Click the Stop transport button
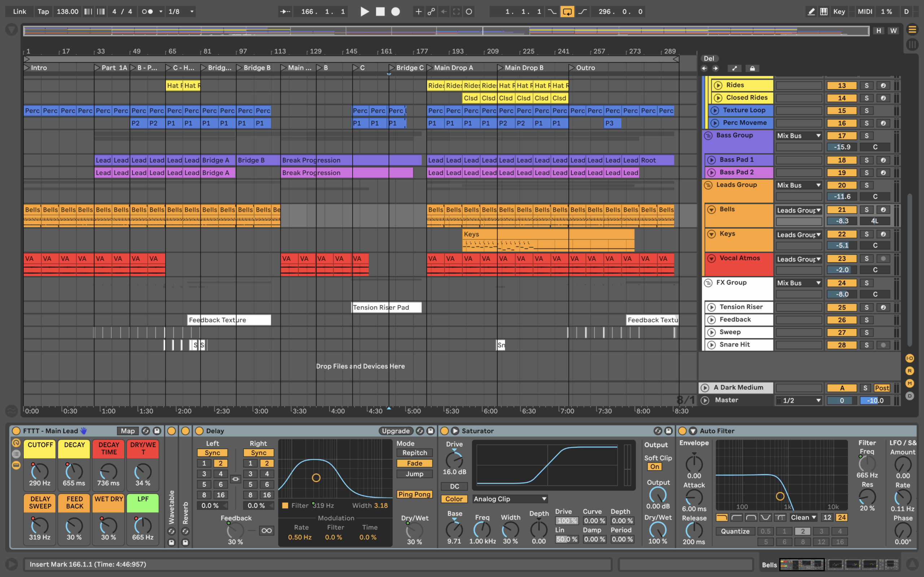The image size is (924, 577). pyautogui.click(x=380, y=12)
